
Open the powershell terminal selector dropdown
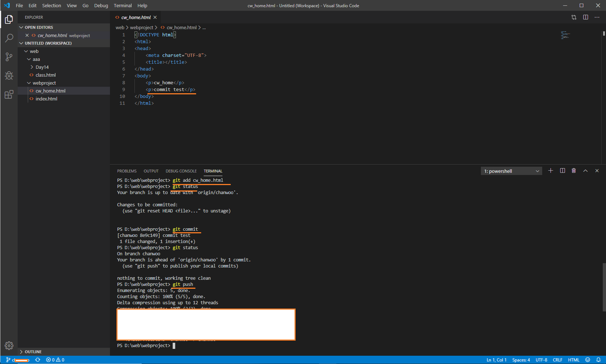click(511, 171)
